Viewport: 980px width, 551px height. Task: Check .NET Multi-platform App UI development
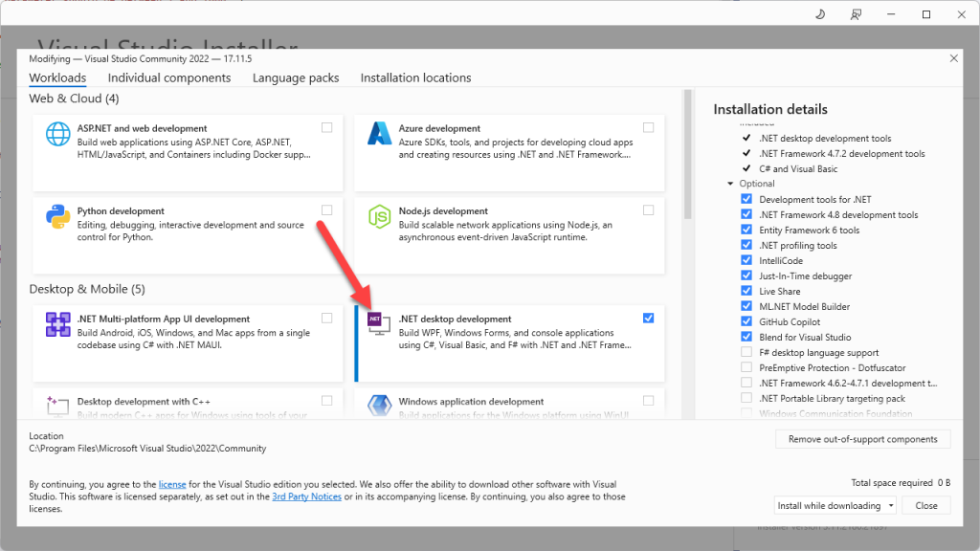coord(327,318)
